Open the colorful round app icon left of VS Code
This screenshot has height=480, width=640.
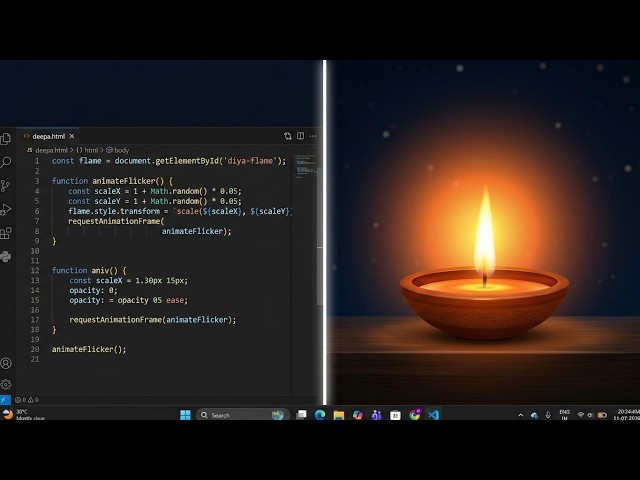tap(415, 415)
